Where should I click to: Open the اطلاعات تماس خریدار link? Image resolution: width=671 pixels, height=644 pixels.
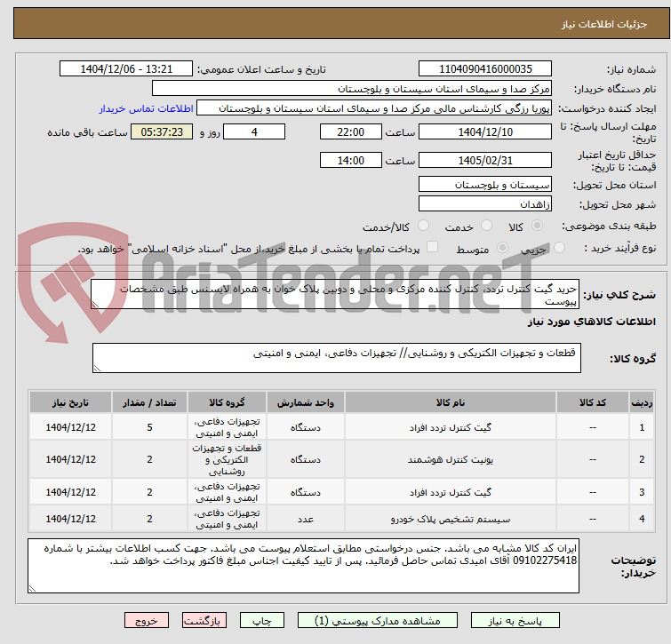[147, 108]
